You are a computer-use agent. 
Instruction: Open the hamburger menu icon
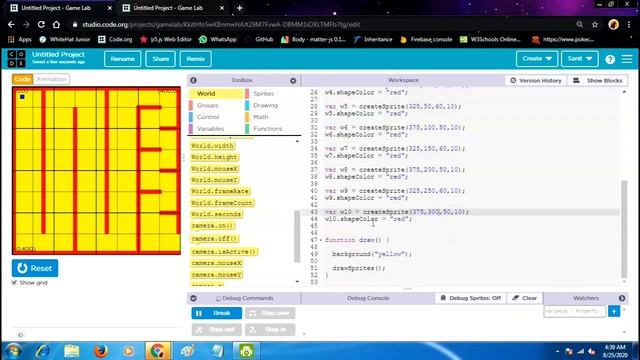[x=627, y=59]
